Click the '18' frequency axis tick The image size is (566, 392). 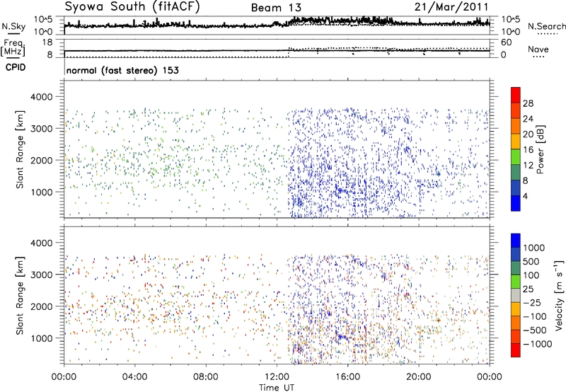[47, 42]
